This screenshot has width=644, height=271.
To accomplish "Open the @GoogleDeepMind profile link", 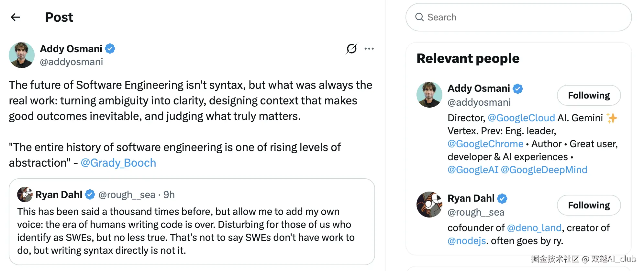I will coord(544,170).
